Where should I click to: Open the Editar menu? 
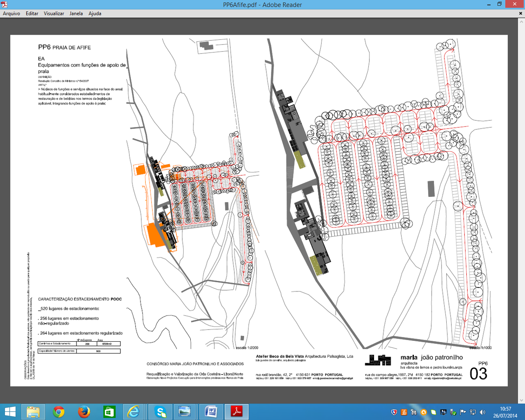pyautogui.click(x=32, y=14)
